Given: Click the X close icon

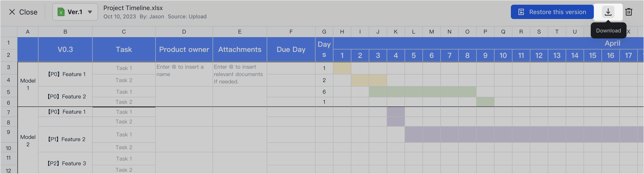Looking at the screenshot, I should point(12,12).
